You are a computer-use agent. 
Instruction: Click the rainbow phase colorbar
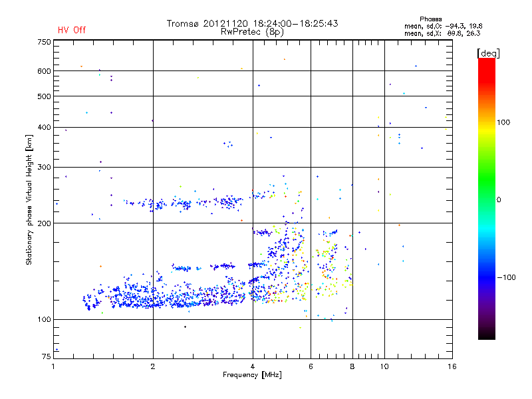pyautogui.click(x=487, y=198)
